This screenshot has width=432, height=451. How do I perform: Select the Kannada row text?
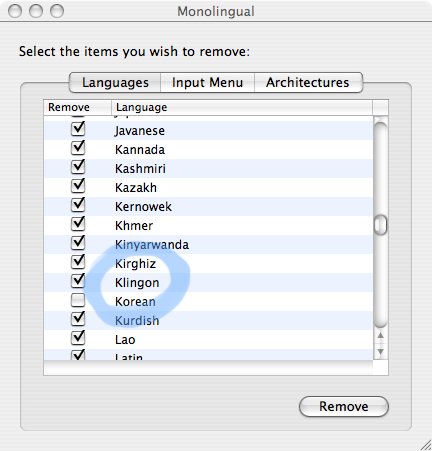pyautogui.click(x=140, y=150)
